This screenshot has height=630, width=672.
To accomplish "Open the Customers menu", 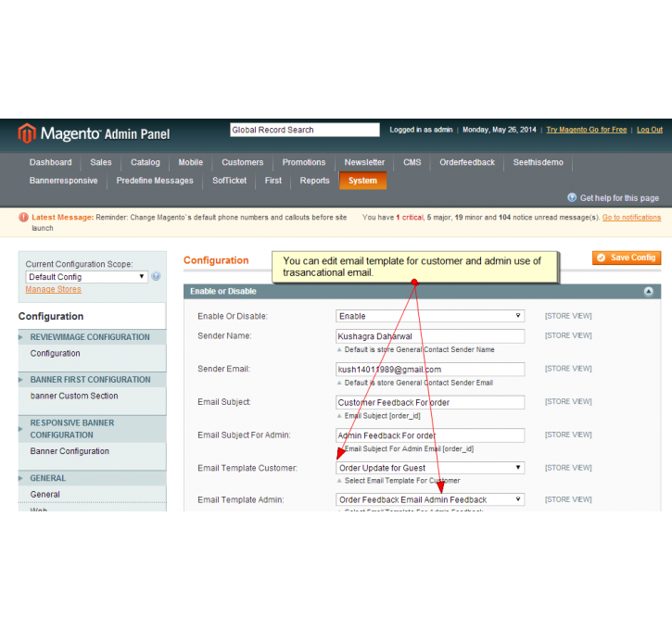I will (243, 162).
